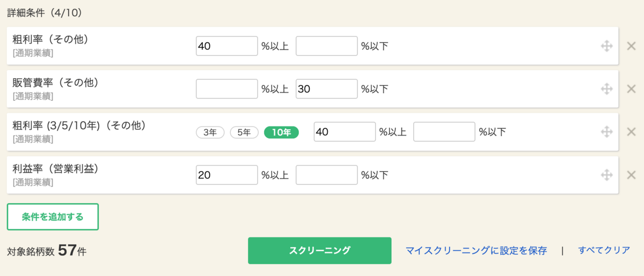Focus the 利益率（営業利益）minimum field showing 20
The image size is (644, 276).
click(x=227, y=175)
